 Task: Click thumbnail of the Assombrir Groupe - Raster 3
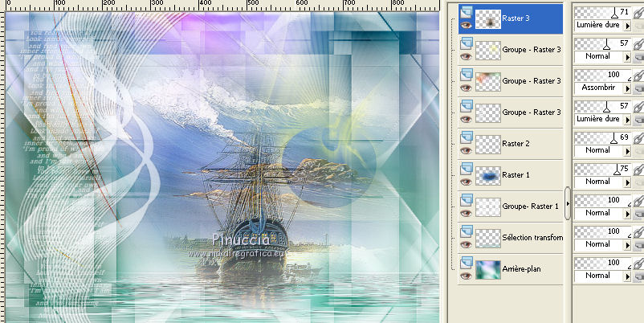tap(488, 82)
